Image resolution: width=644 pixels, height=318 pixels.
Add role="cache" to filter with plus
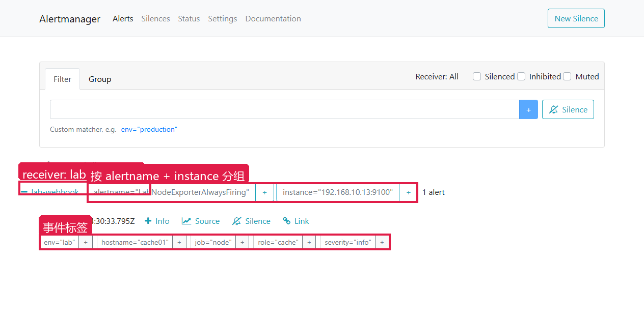pyautogui.click(x=309, y=242)
